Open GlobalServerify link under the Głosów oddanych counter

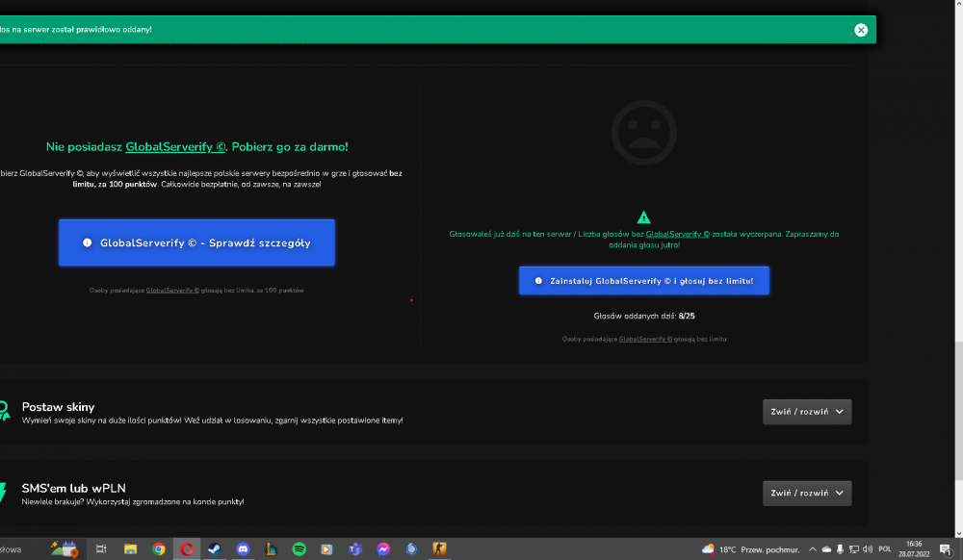click(x=645, y=340)
